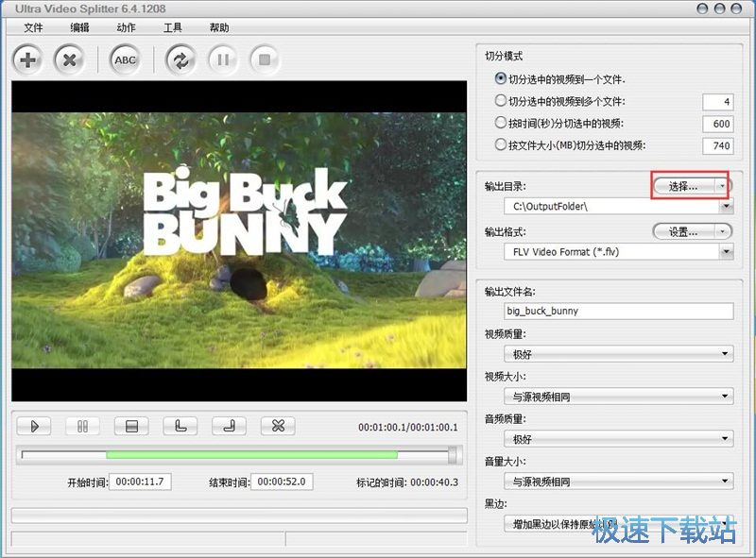Click the 输出文件名 label
The height and width of the screenshot is (558, 756).
point(509,292)
